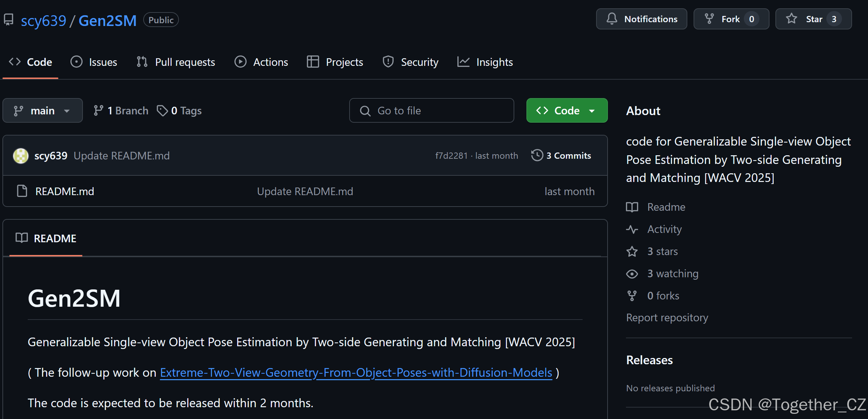Screen dimensions: 868x419
Task: Click the repository icon beside scy639
Action: pos(9,20)
